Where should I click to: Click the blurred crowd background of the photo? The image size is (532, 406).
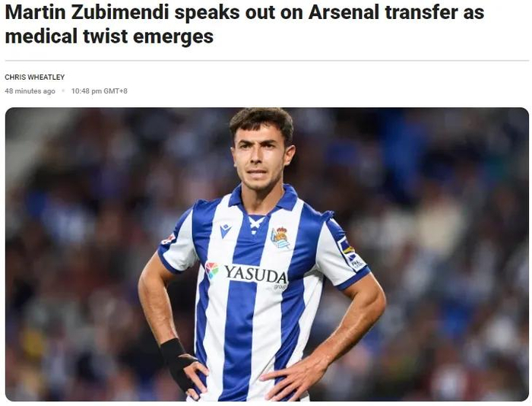click(x=441, y=238)
